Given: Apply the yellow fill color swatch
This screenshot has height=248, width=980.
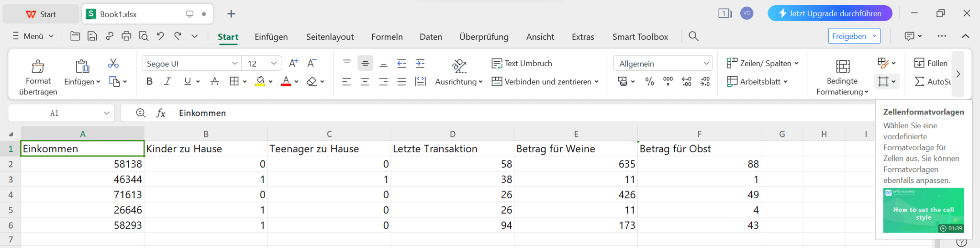Looking at the screenshot, I should click(x=260, y=81).
